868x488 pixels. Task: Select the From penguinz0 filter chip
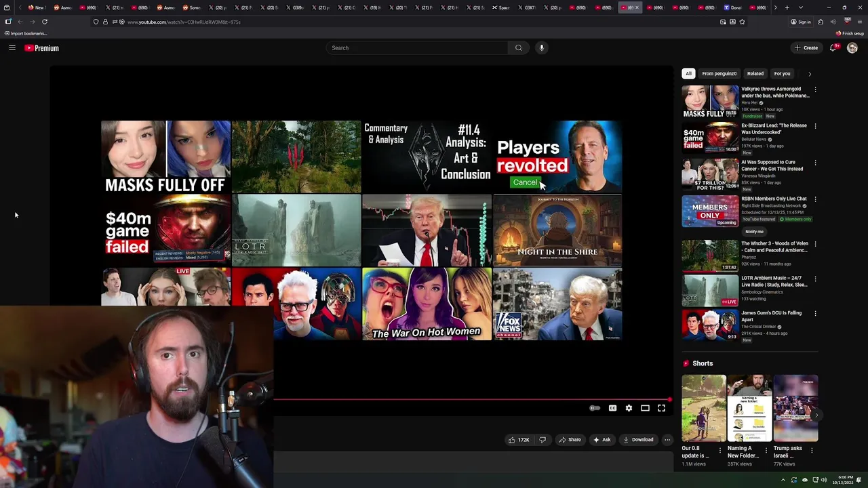(719, 73)
